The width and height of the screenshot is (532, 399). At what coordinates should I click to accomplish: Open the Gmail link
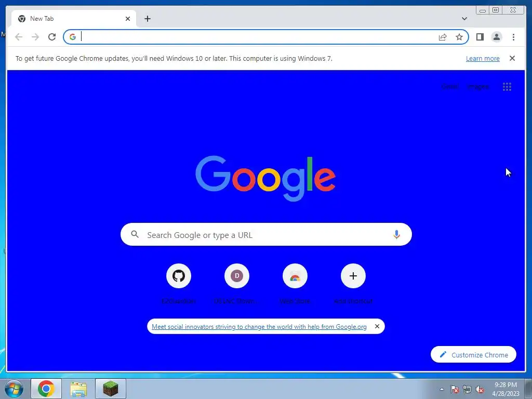[450, 87]
